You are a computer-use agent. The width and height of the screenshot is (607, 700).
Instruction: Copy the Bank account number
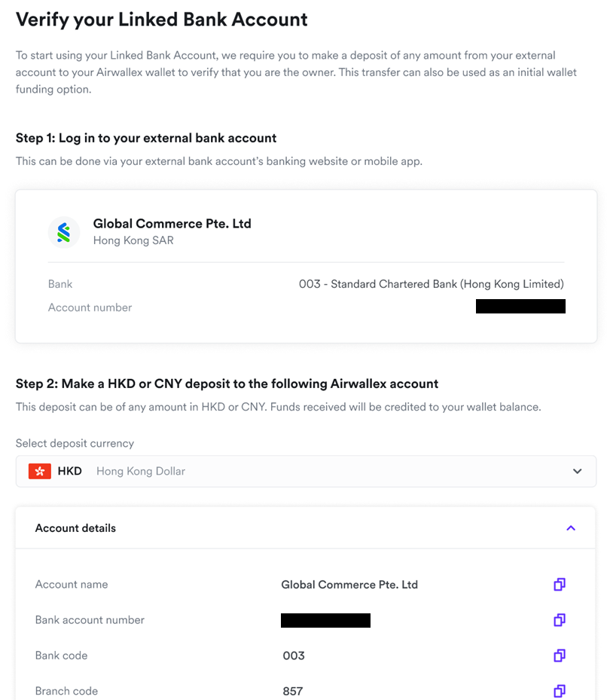pyautogui.click(x=560, y=620)
